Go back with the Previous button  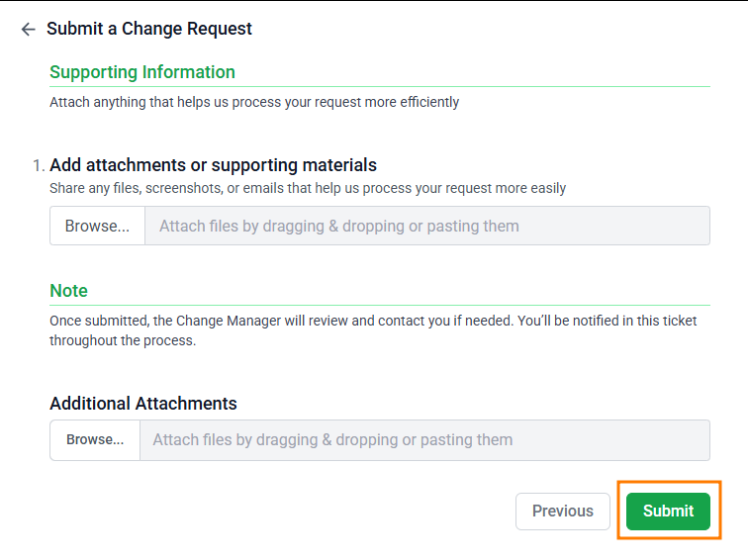point(562,512)
